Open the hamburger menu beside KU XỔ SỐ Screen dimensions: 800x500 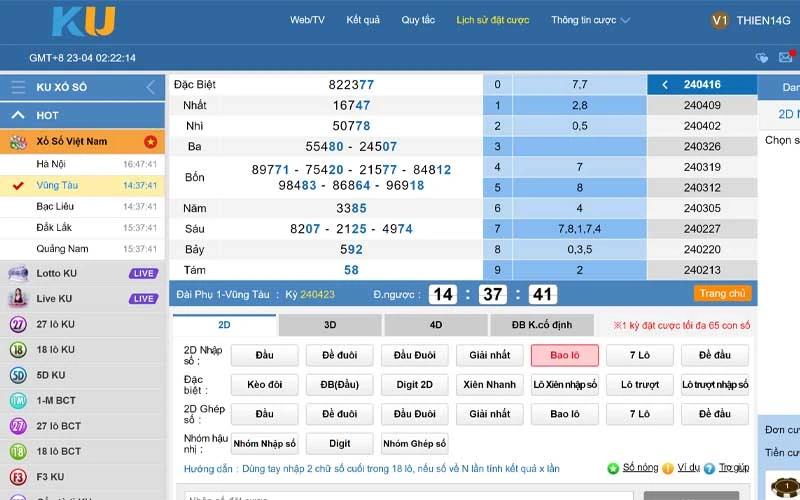18,87
